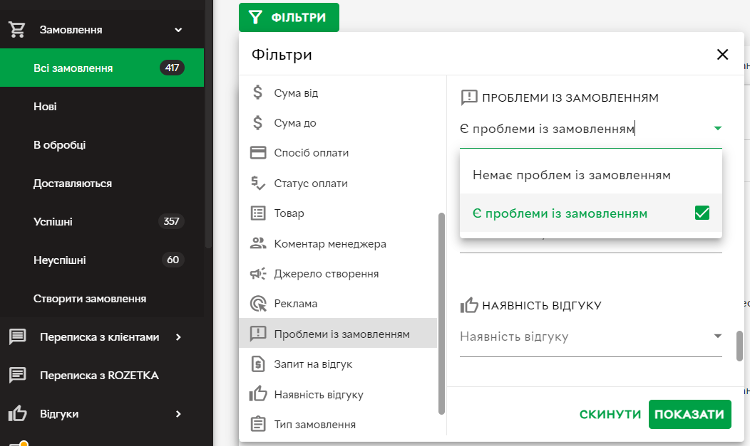Click the people icon for Коментар менеджера

[258, 243]
